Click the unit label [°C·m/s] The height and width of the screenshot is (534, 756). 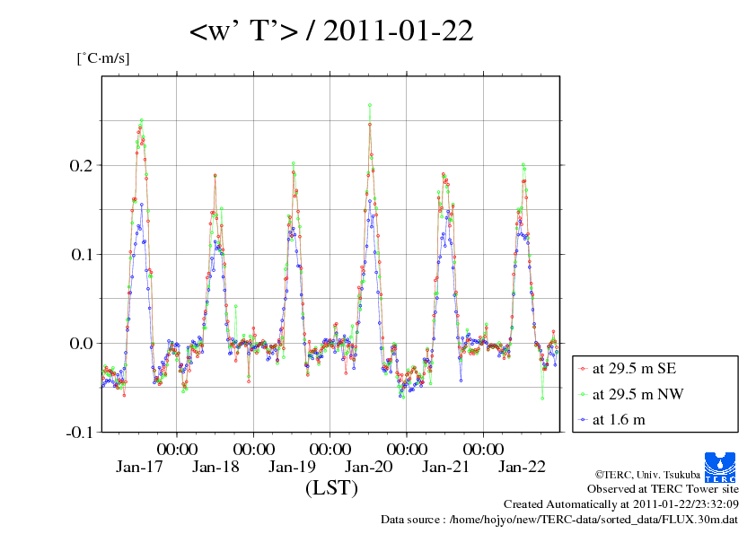click(103, 58)
